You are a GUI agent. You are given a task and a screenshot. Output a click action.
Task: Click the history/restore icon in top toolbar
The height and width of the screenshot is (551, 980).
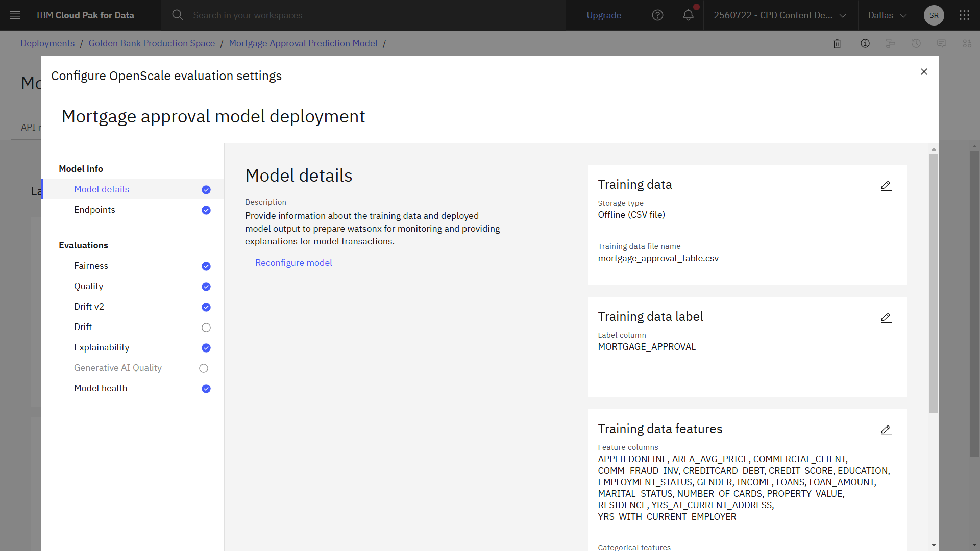pos(917,43)
